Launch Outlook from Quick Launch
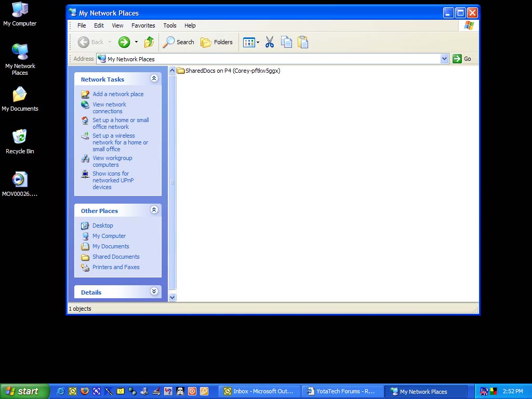This screenshot has height=399, width=532. pyautogui.click(x=73, y=391)
